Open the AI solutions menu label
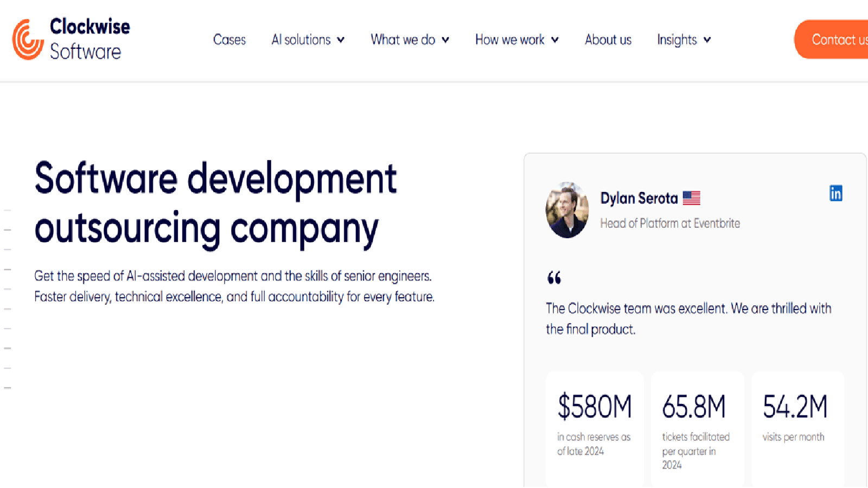The height and width of the screenshot is (488, 868). pos(301,40)
